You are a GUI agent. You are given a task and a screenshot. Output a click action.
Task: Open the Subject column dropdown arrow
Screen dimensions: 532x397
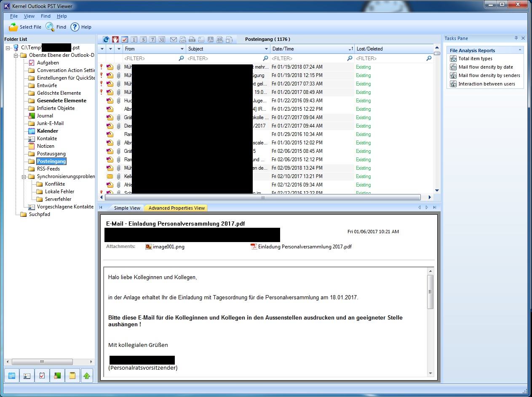click(266, 49)
